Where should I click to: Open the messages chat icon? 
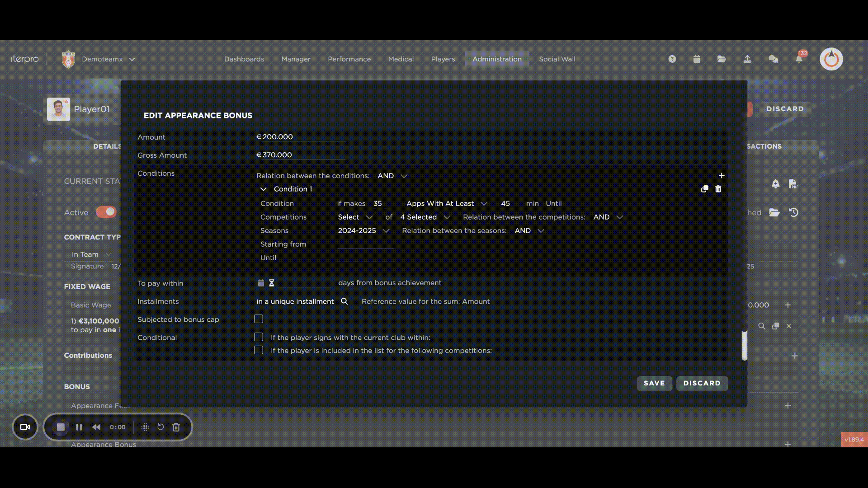coord(774,59)
